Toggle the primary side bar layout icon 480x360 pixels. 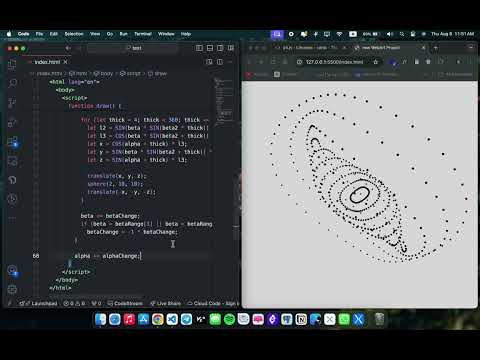click(199, 48)
